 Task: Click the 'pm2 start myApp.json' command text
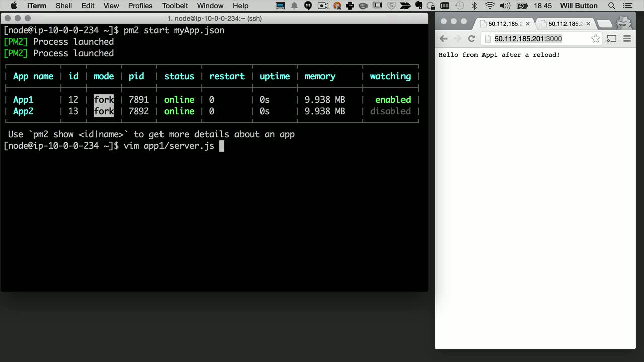(x=174, y=30)
